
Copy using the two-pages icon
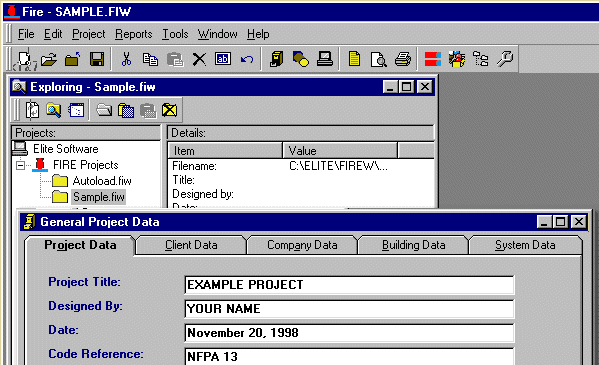tap(150, 59)
